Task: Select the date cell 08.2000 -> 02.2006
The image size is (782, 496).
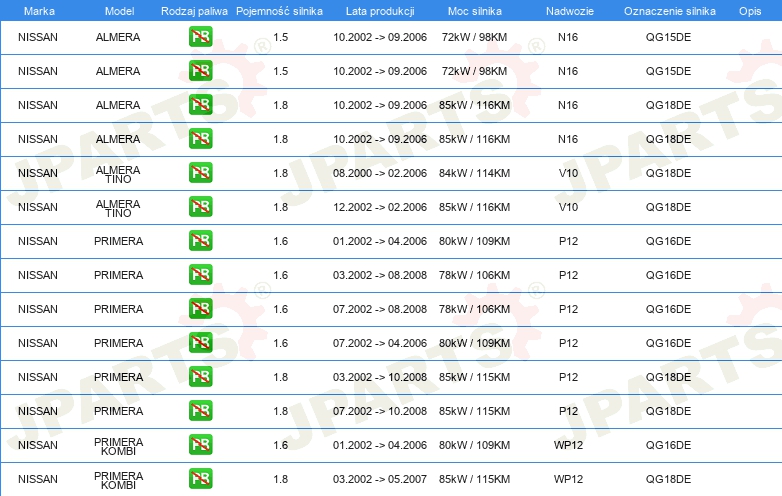Action: click(380, 173)
